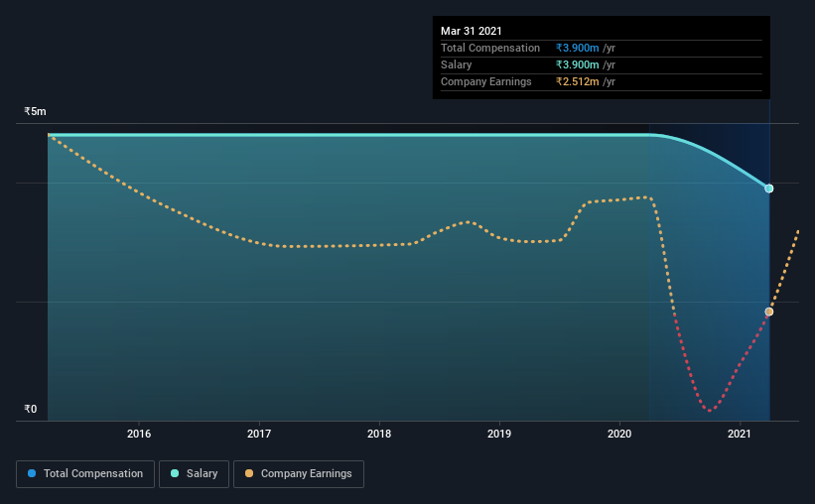Click the ₹5m y-axis label
The width and height of the screenshot is (815, 504).
[35, 112]
